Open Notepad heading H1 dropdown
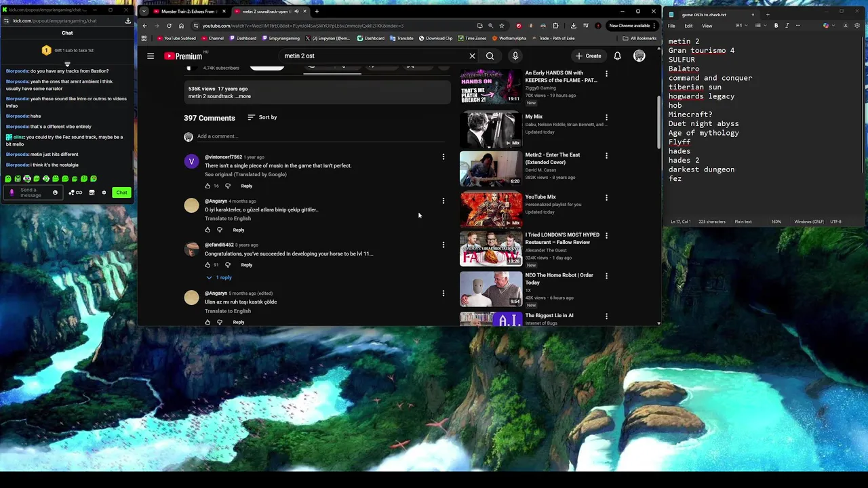Viewport: 868px width, 488px height. 741,26
